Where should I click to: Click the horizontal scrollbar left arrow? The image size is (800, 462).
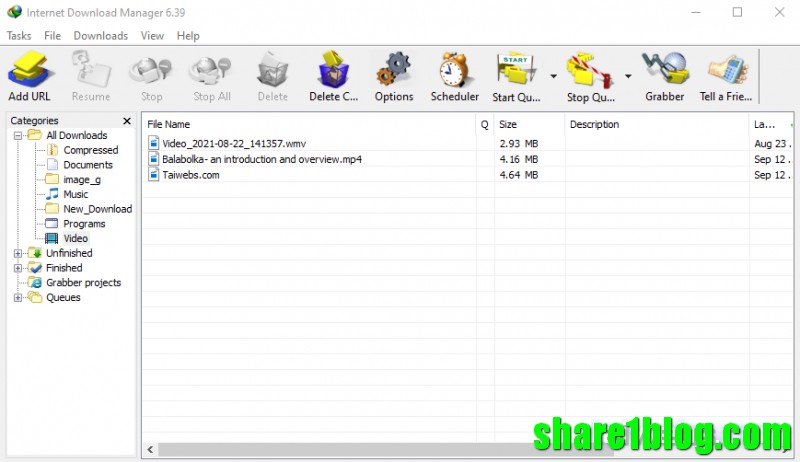(150, 449)
